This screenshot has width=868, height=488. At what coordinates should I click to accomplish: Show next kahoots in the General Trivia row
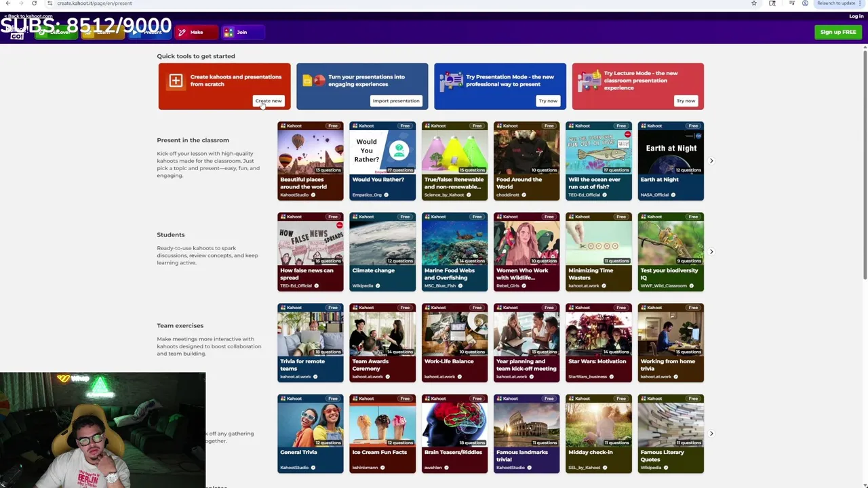[711, 433]
